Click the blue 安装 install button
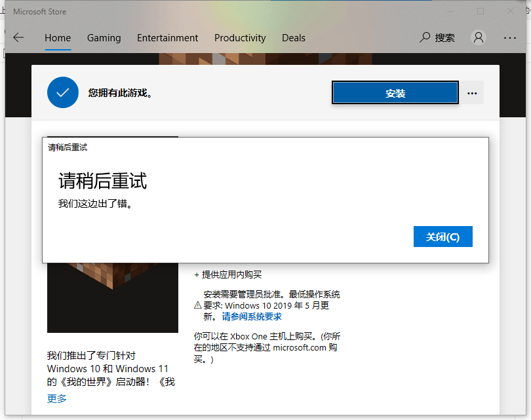This screenshot has width=531, height=420. tap(395, 93)
